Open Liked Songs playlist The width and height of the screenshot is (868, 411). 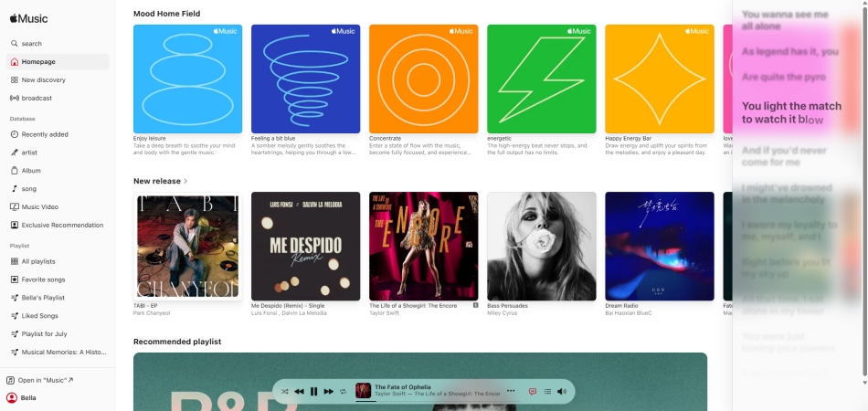(x=58, y=316)
